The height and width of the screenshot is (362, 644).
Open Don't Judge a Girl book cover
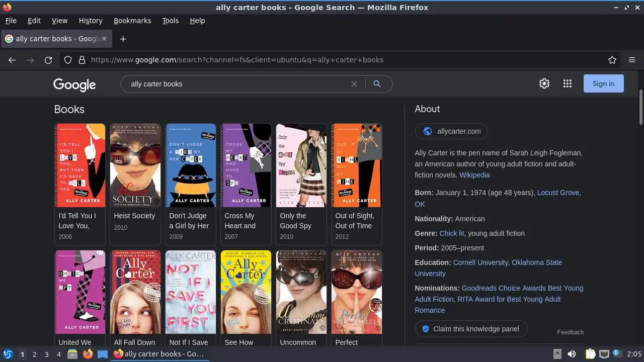pyautogui.click(x=191, y=165)
